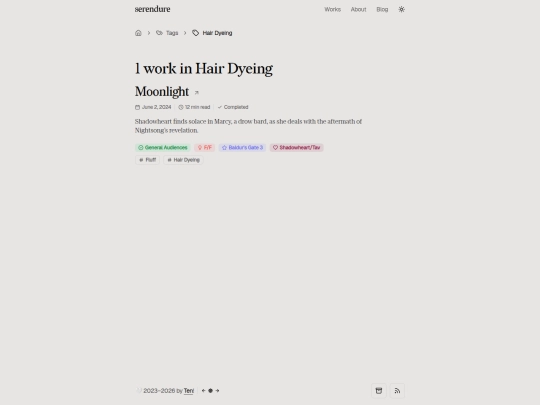
Task: Click the '1 work in Hair Dyeing' heading
Action: [x=204, y=69]
